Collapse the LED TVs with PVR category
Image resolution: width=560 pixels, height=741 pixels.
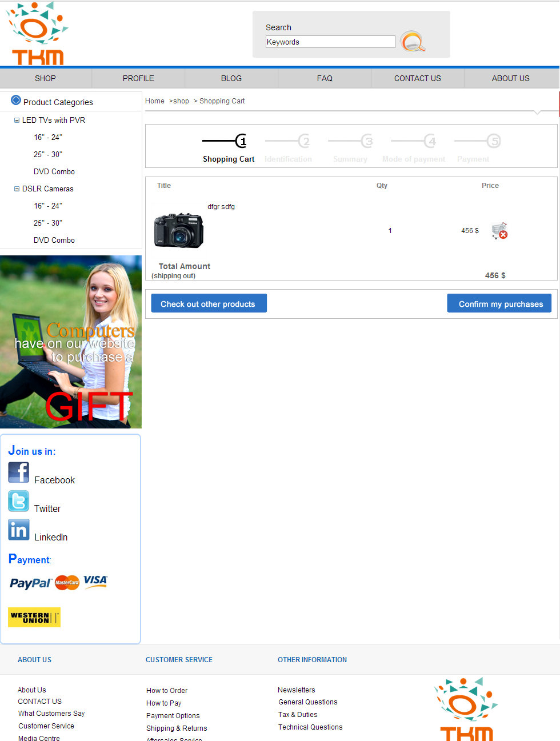coord(17,121)
